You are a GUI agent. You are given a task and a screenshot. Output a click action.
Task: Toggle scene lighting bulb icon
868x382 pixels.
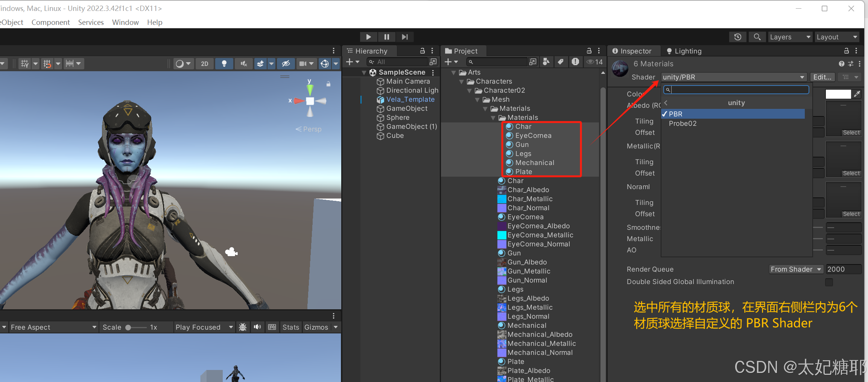pos(224,64)
